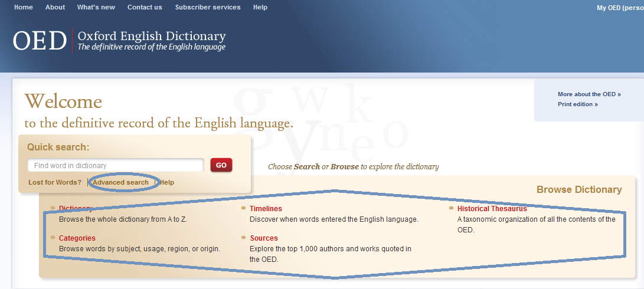Click text 'Explore the top 1,000 authors and works'
The image size is (644, 289).
coord(331,249)
